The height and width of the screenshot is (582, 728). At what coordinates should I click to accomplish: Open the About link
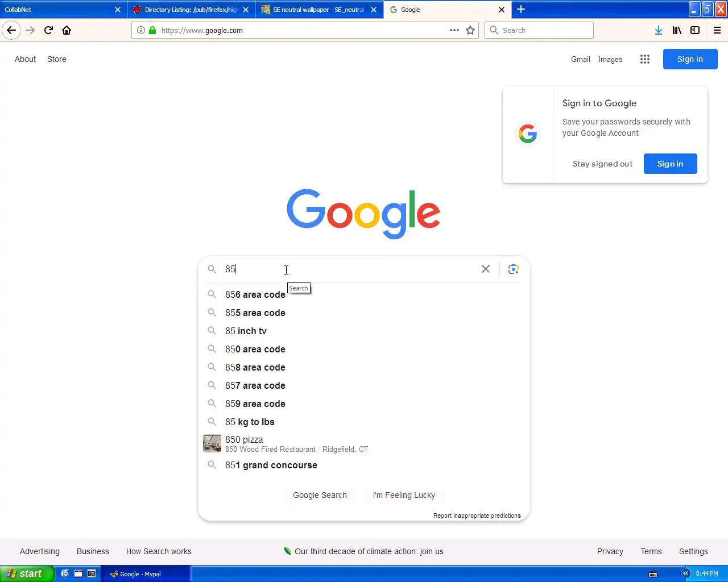click(x=25, y=59)
